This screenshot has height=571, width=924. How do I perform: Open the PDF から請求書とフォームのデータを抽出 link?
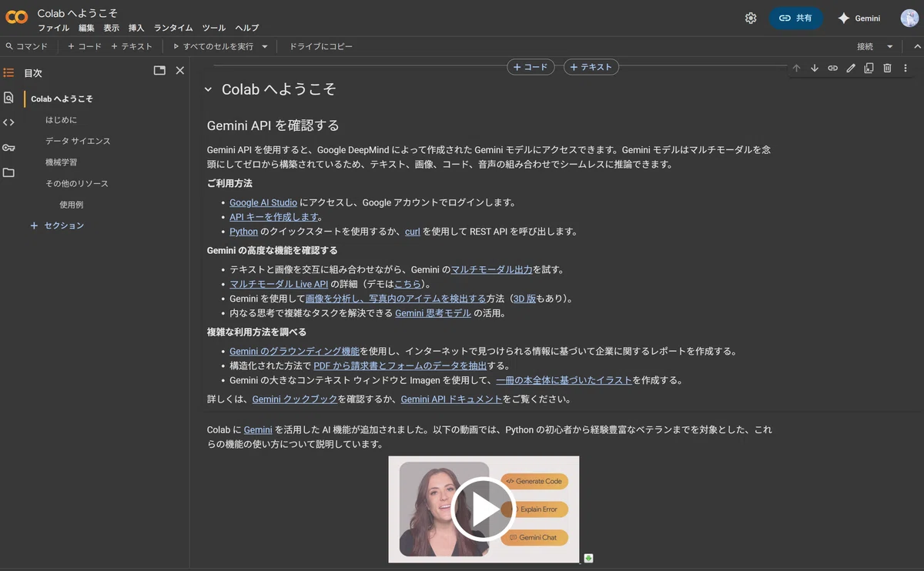[400, 366]
